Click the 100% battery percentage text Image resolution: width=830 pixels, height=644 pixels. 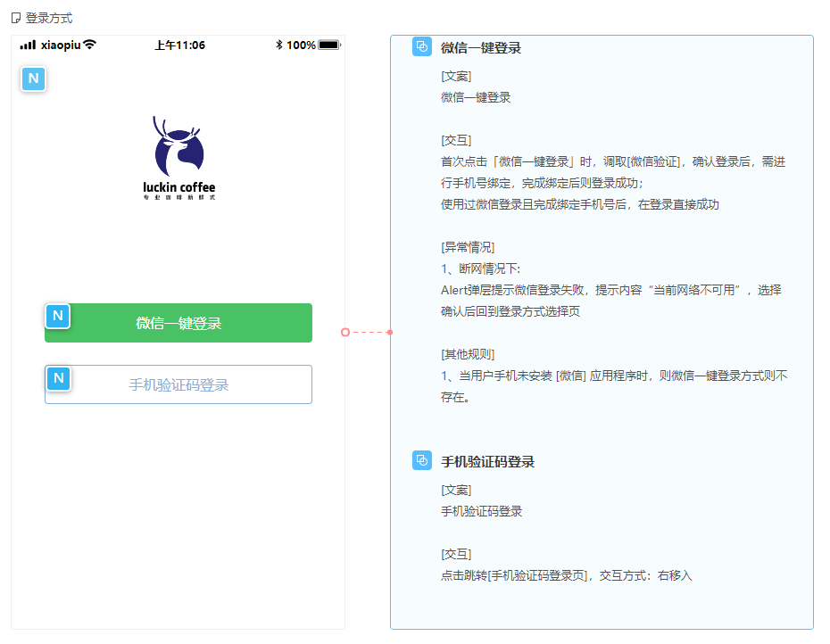coord(301,45)
